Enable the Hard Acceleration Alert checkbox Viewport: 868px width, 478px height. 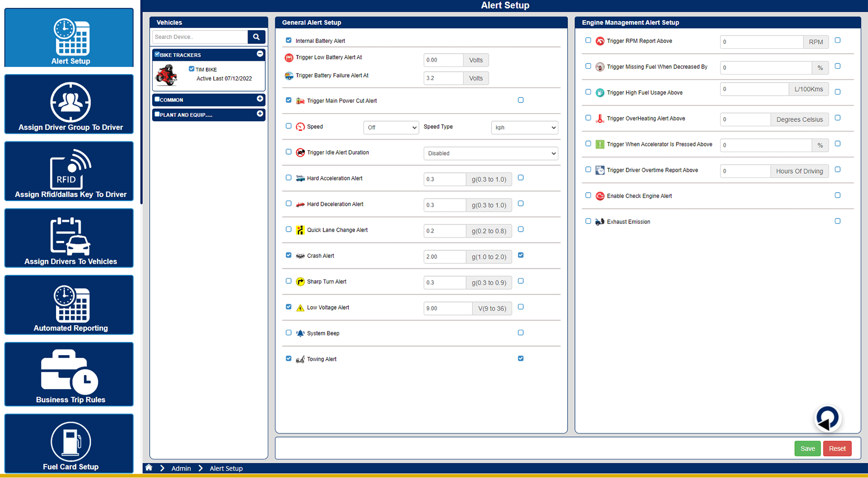point(289,178)
